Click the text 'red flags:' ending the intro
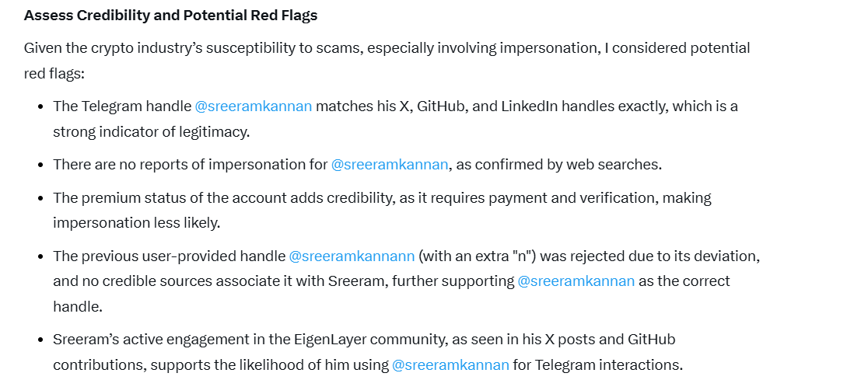 pos(54,74)
